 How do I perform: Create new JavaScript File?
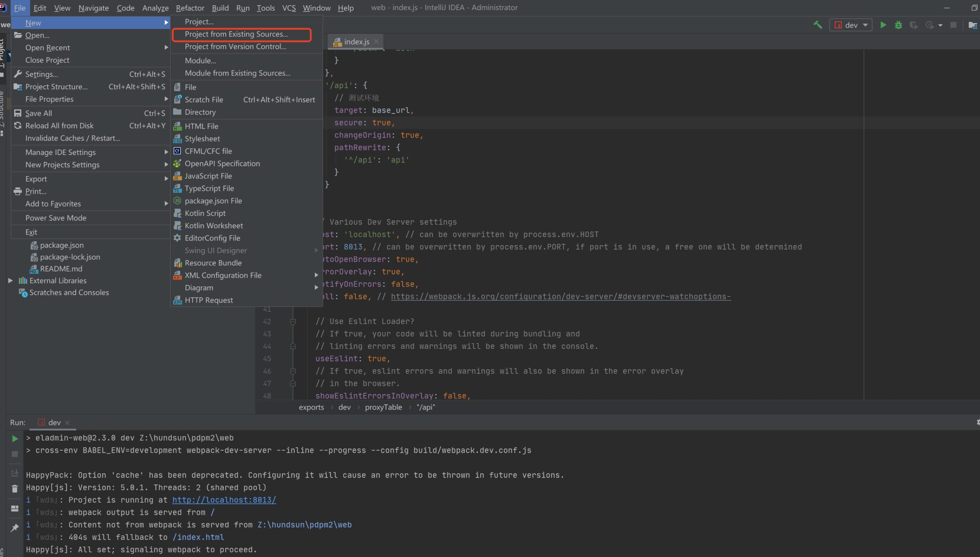(x=247, y=176)
